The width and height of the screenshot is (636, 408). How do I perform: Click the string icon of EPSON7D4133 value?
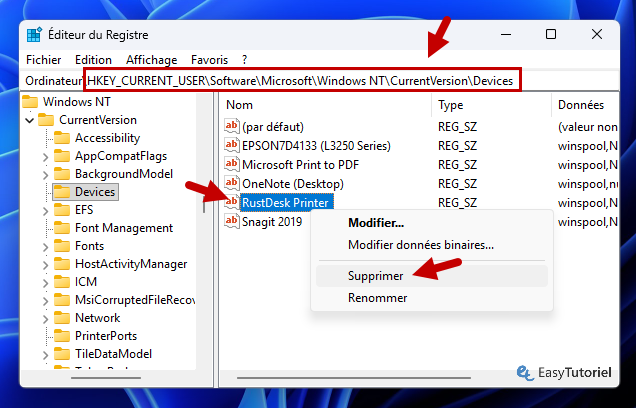[232, 145]
